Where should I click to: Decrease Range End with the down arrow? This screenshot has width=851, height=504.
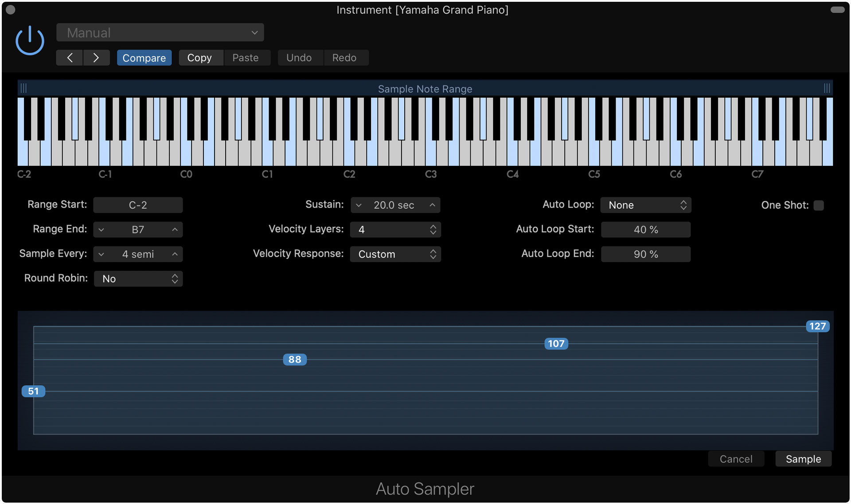tap(101, 230)
